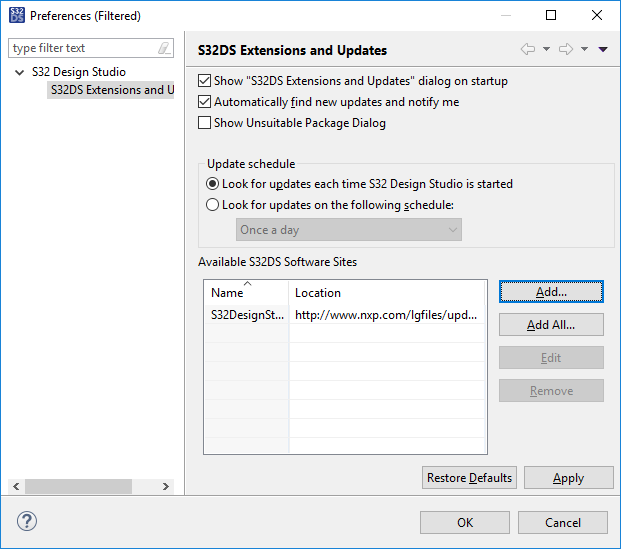The height and width of the screenshot is (549, 621).
Task: Select look for updates on following schedule
Action: 212,205
